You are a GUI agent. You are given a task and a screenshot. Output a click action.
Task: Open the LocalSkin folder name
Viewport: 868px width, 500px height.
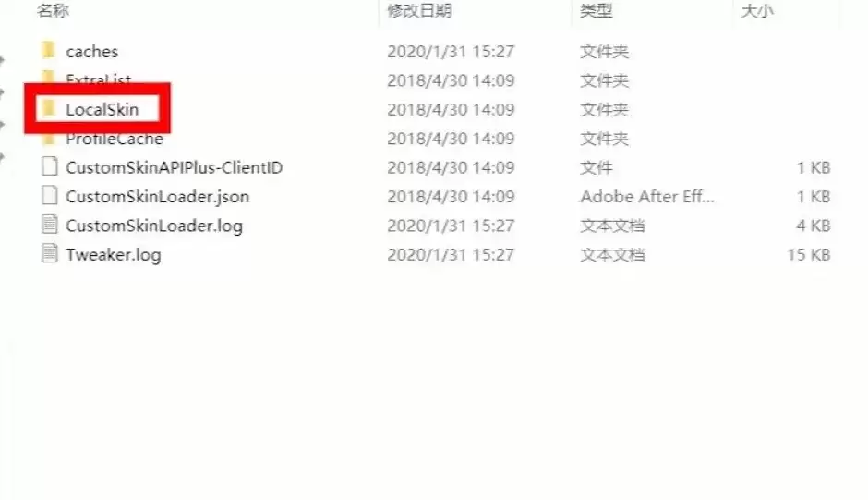(102, 109)
